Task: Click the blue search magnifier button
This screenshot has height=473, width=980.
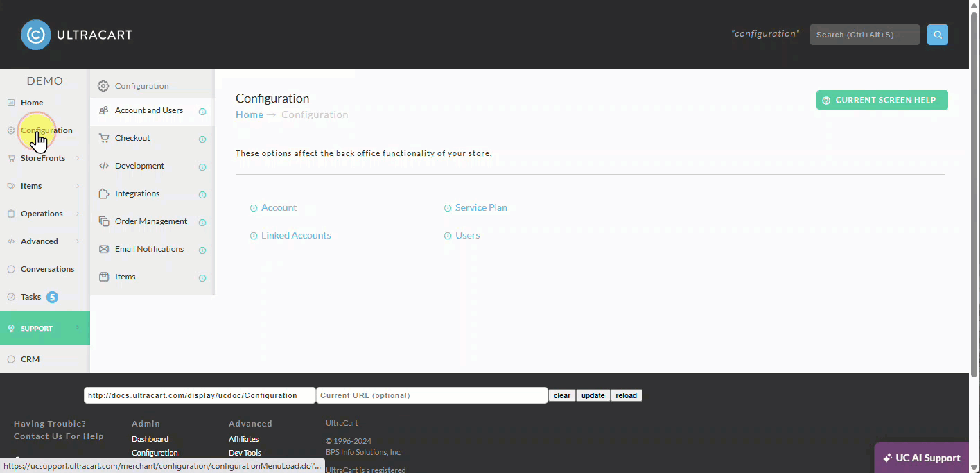Action: pyautogui.click(x=938, y=35)
